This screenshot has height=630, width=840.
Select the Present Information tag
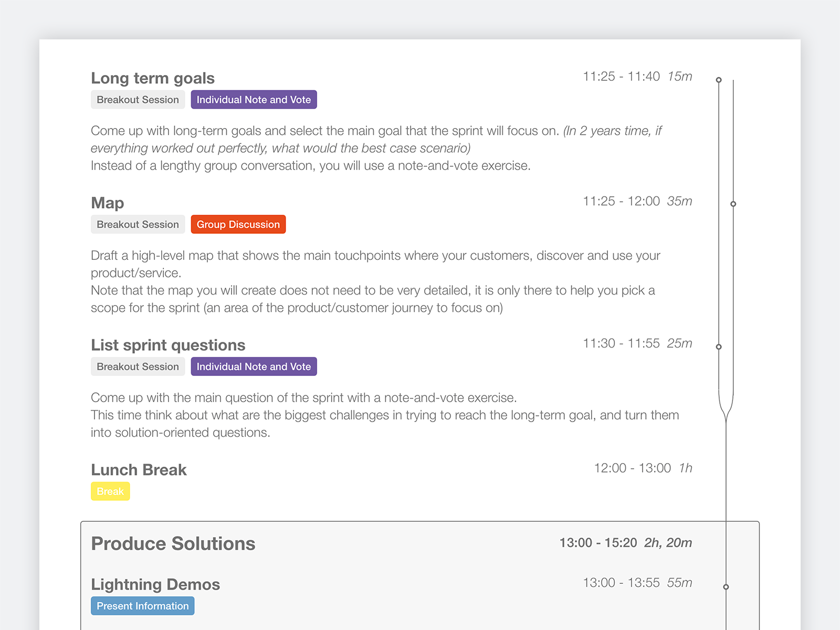(x=143, y=606)
